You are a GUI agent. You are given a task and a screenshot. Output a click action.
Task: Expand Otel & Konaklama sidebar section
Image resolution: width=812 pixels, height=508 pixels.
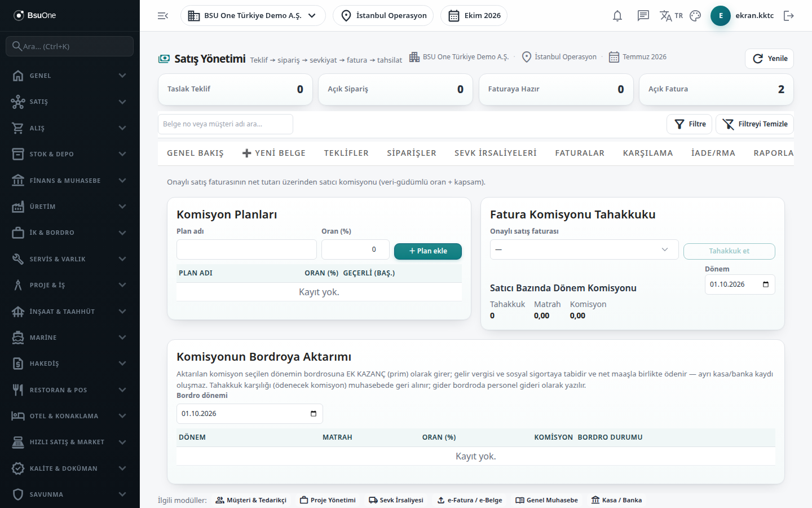pos(70,416)
